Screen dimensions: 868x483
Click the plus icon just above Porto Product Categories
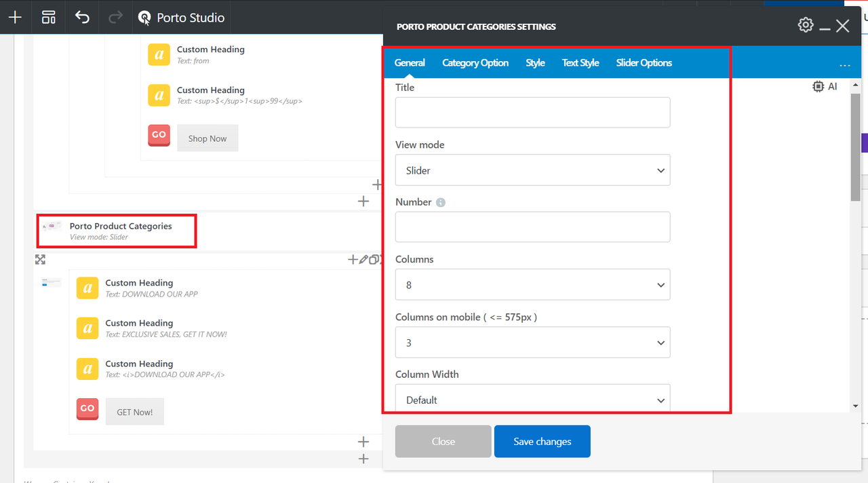363,201
